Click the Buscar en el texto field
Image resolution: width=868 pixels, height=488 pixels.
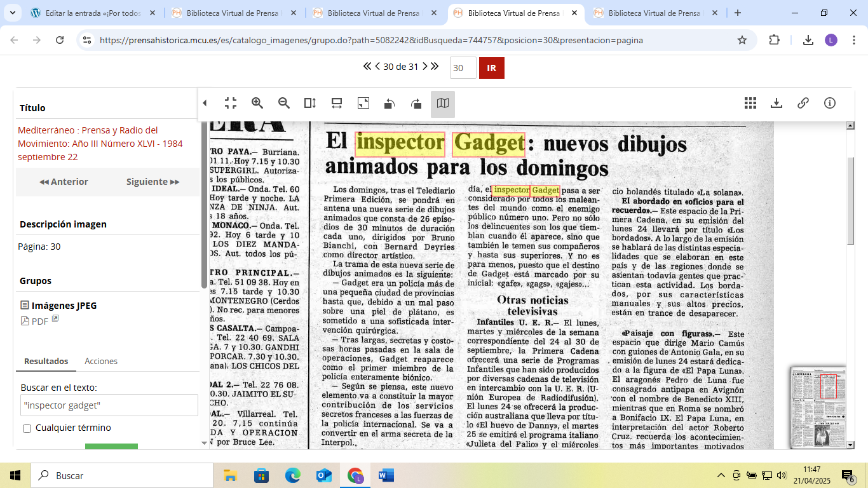[109, 405]
